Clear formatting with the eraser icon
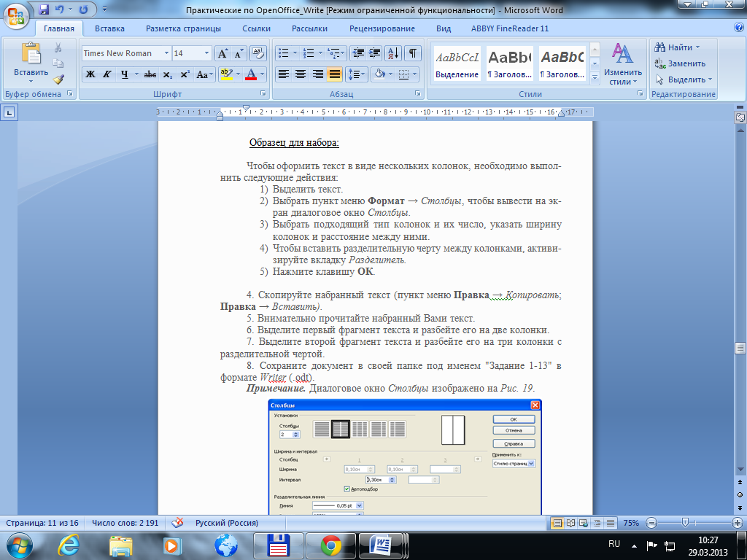 (x=258, y=53)
